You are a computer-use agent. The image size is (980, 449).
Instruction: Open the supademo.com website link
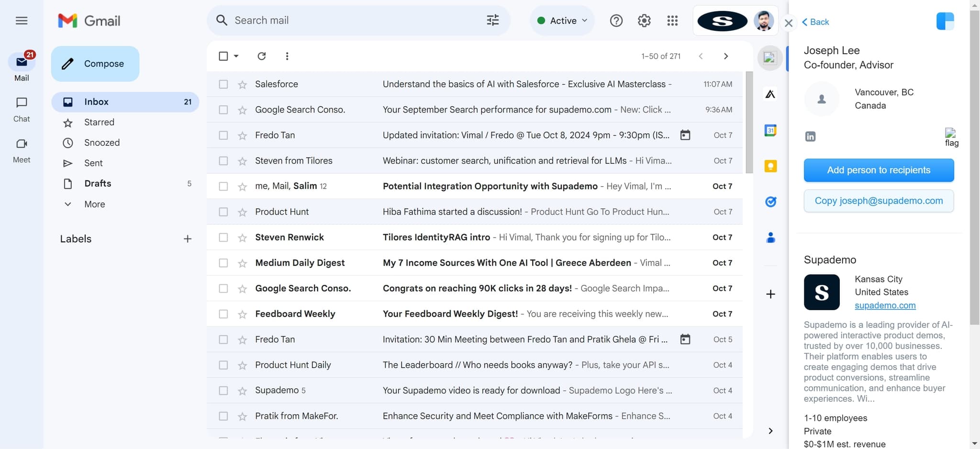tap(885, 305)
